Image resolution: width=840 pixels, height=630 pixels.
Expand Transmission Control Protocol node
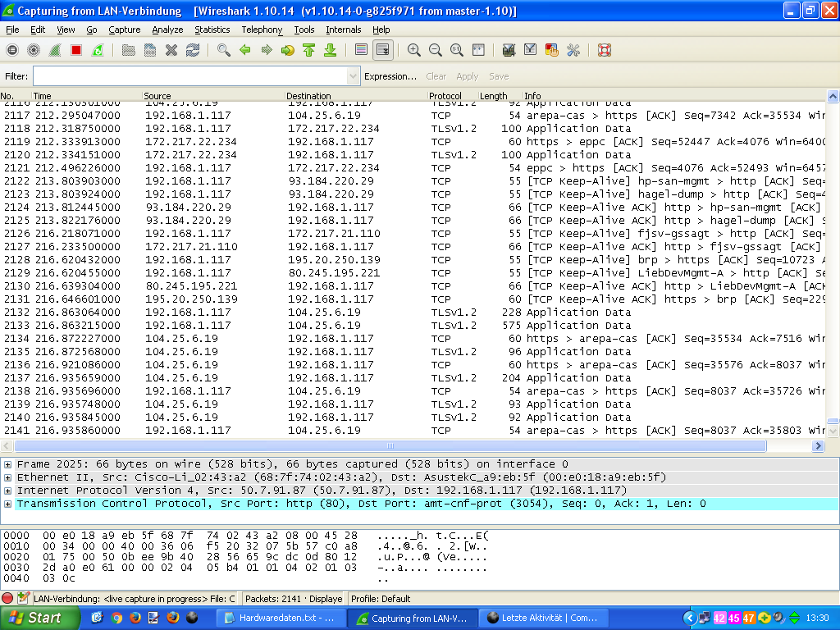[x=7, y=504]
